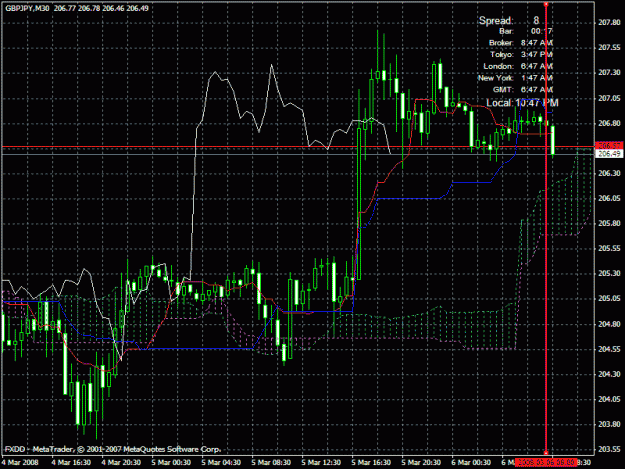Click the top handle of the red vertical line
The height and width of the screenshot is (469, 625).
(x=546, y=4)
